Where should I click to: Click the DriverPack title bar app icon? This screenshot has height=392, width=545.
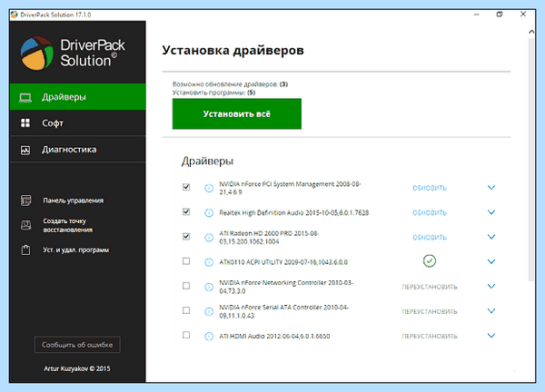[x=15, y=15]
